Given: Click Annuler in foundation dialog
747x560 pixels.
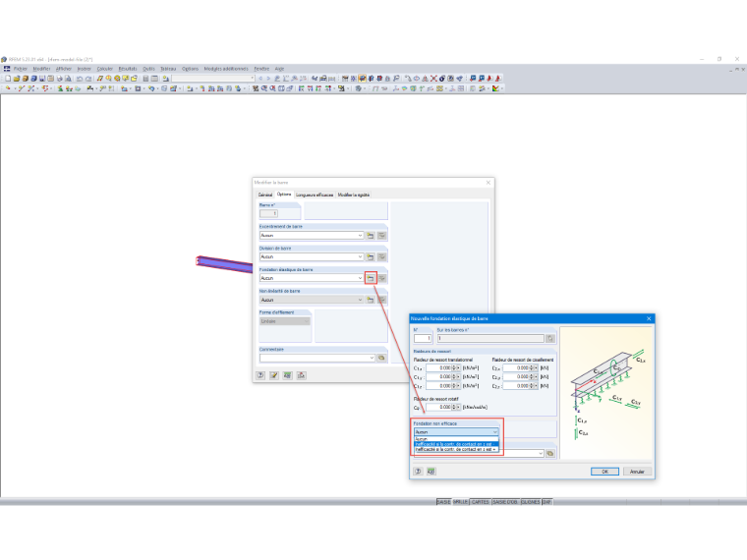Looking at the screenshot, I should (637, 472).
